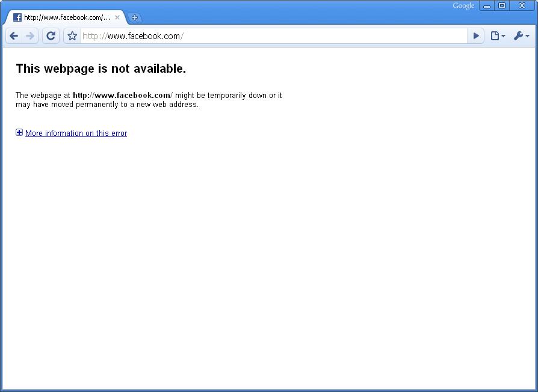Close the facebook.com tab
The height and width of the screenshot is (392, 538).
click(x=117, y=17)
